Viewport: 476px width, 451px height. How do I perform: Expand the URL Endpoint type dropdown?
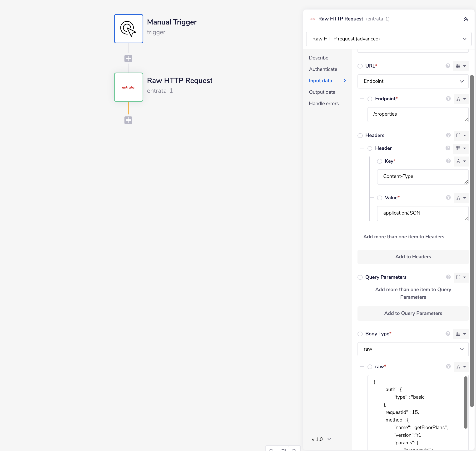413,81
